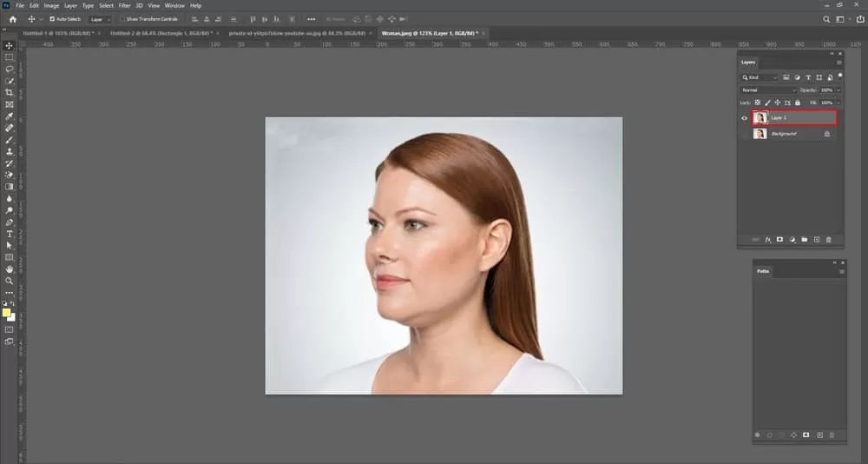Viewport: 868px width, 464px height.
Task: Select the Paths panel tab
Action: (763, 272)
